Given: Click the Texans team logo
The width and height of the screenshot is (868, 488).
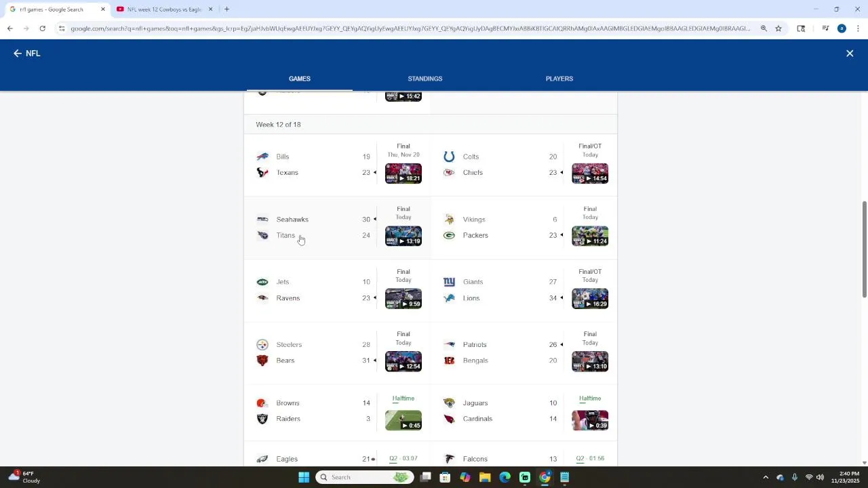Looking at the screenshot, I should pos(262,173).
